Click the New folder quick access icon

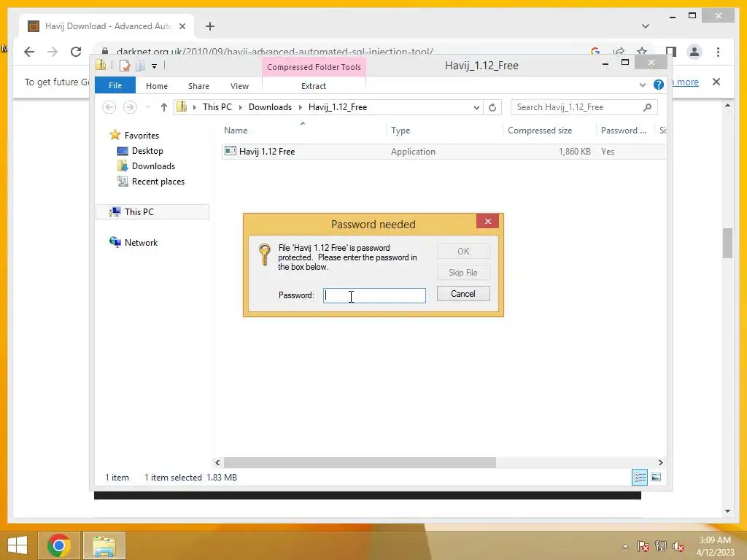(140, 66)
